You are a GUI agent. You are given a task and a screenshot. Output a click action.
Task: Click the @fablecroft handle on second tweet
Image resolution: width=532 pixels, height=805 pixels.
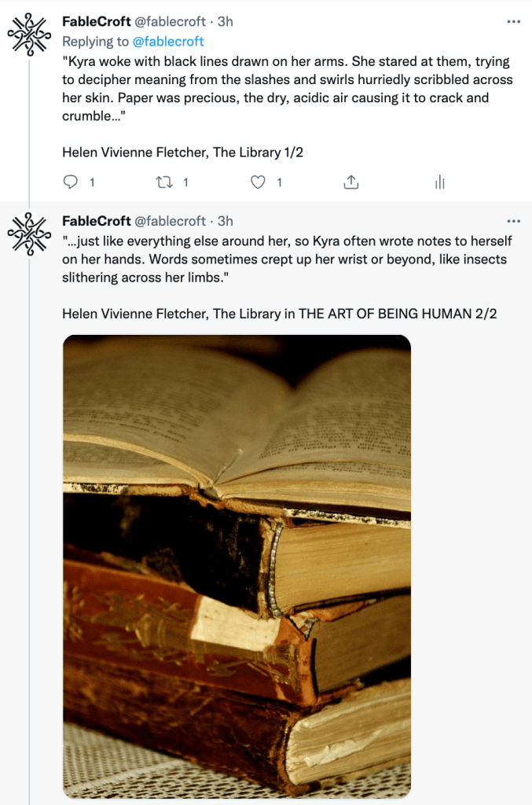pyautogui.click(x=170, y=221)
